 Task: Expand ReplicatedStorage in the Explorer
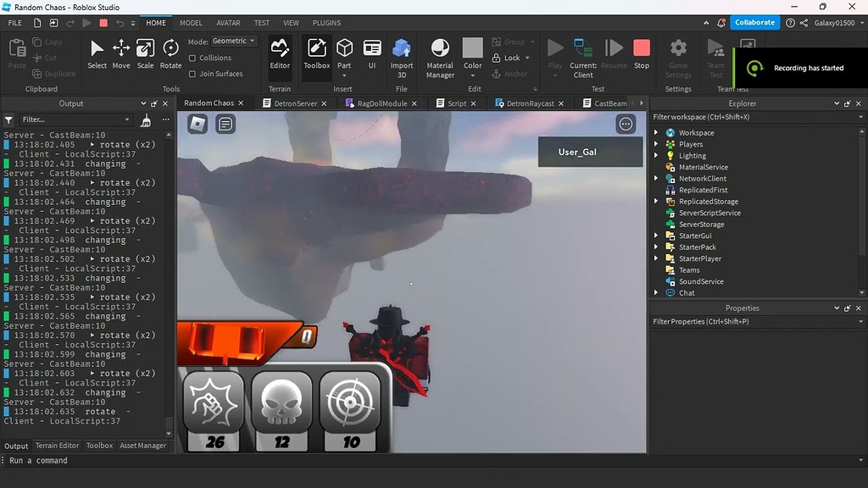click(x=655, y=201)
